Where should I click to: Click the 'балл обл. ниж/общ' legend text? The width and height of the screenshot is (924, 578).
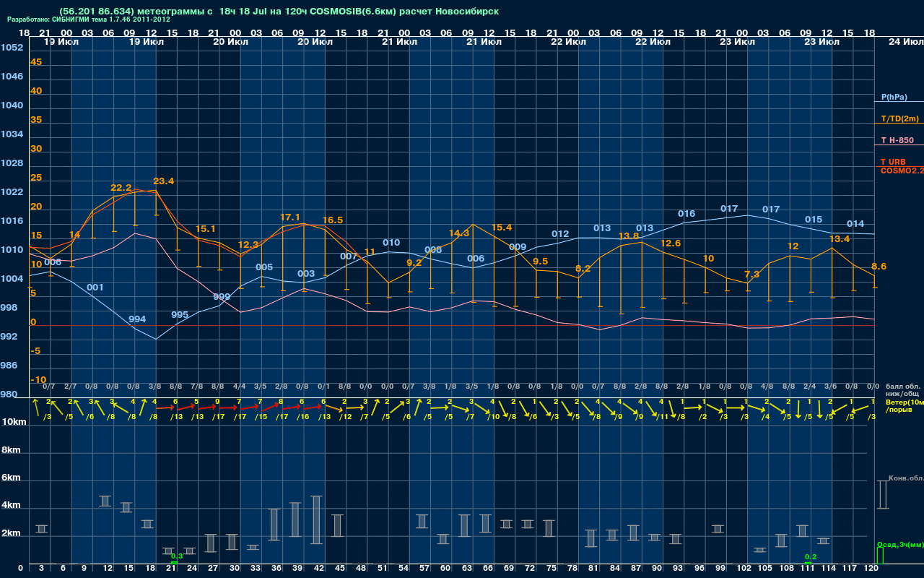pos(902,390)
